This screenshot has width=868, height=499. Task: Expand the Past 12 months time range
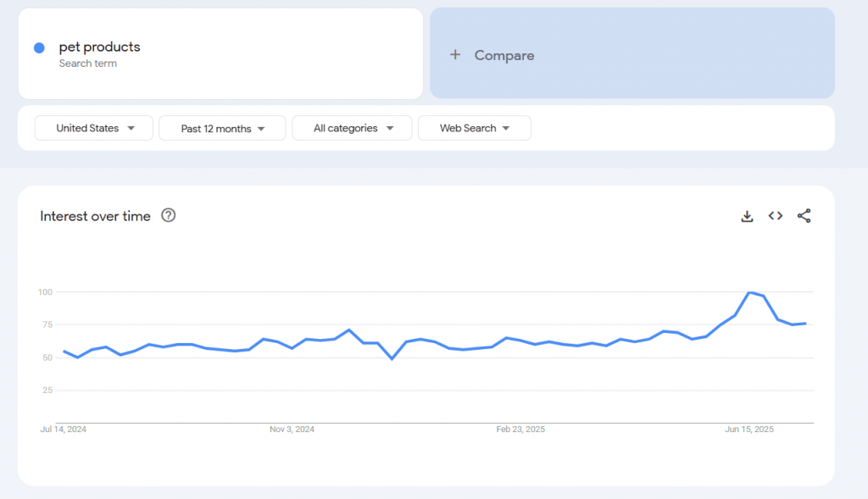point(222,129)
